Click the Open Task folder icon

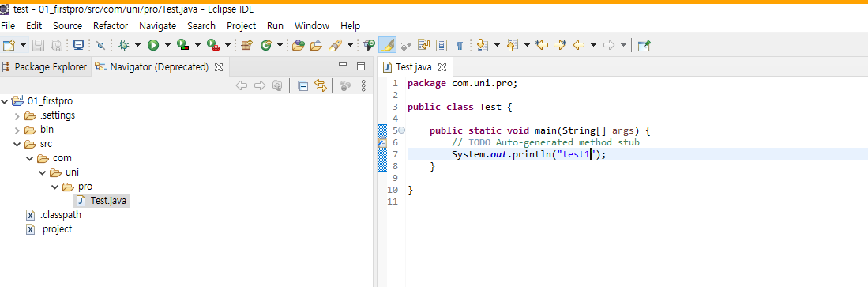(x=316, y=45)
